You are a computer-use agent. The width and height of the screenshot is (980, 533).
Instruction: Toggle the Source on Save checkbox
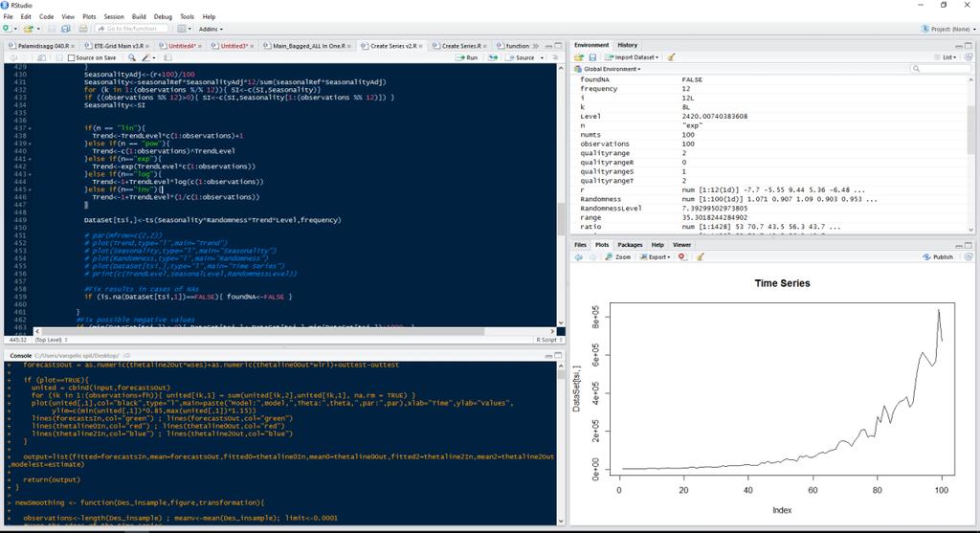click(x=71, y=57)
